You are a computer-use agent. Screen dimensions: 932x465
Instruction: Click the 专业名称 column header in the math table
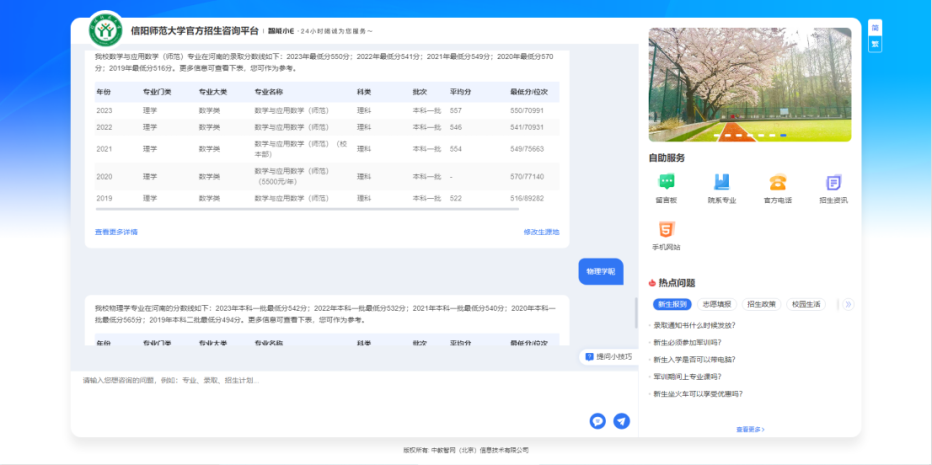click(269, 92)
